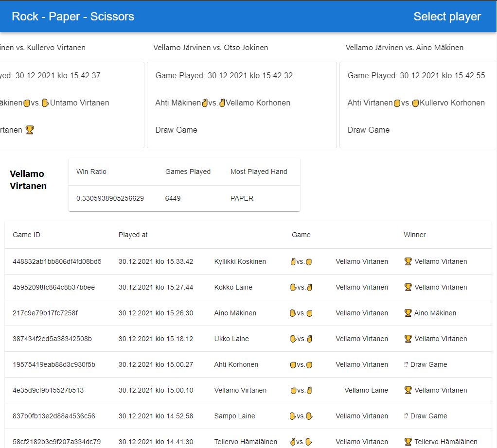Click the Most Played Hand header
This screenshot has height=448, width=497.
pyautogui.click(x=259, y=172)
